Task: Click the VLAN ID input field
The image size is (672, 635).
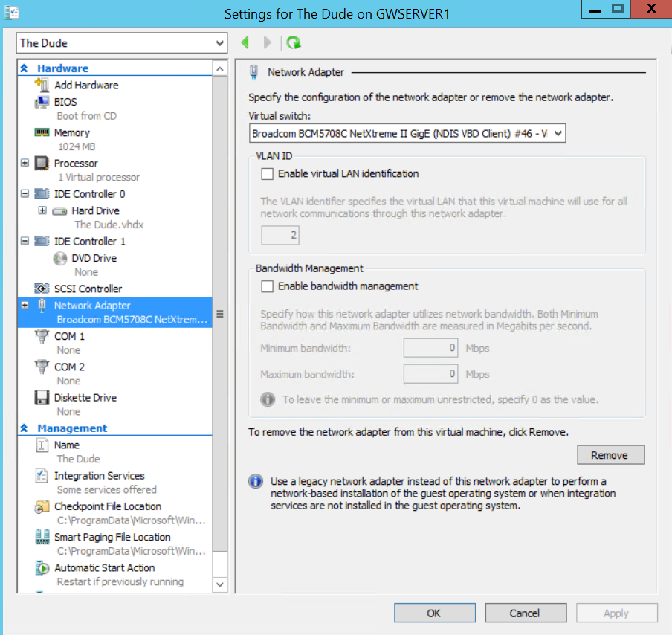Action: [x=280, y=234]
